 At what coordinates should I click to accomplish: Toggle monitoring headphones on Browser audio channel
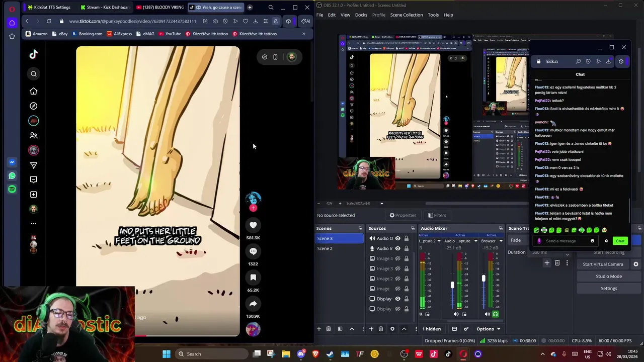[495, 314]
